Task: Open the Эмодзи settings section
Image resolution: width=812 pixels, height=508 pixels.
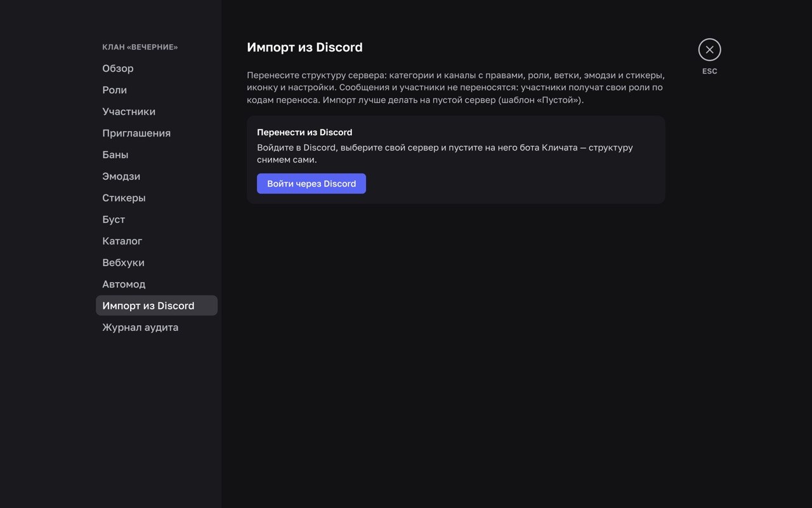Action: click(157, 176)
